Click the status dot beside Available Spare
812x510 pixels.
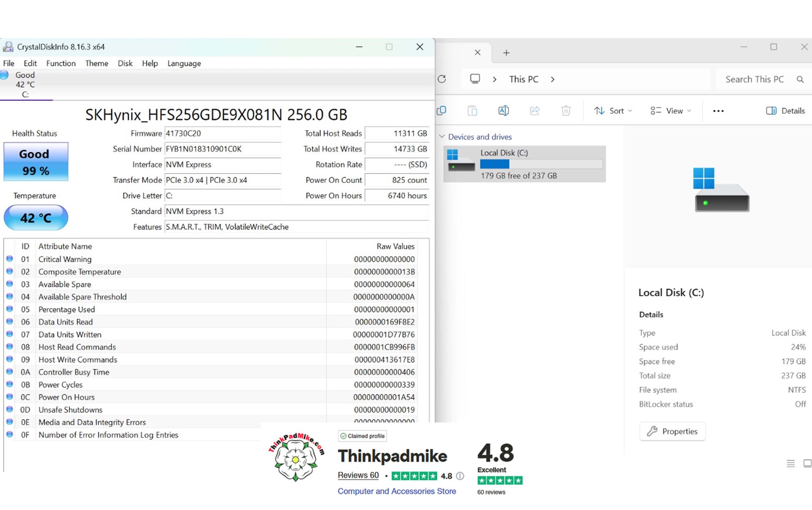point(10,284)
